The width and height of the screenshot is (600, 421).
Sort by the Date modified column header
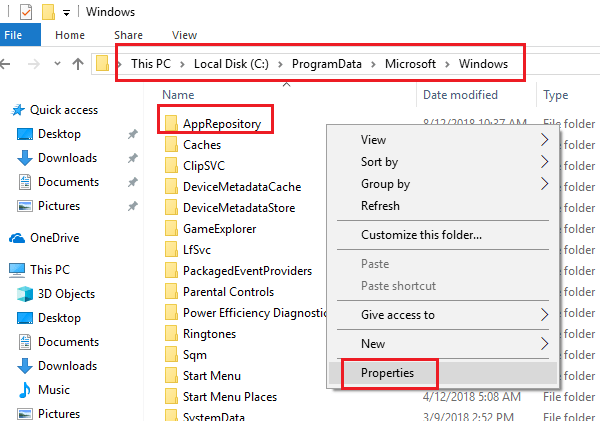(460, 95)
